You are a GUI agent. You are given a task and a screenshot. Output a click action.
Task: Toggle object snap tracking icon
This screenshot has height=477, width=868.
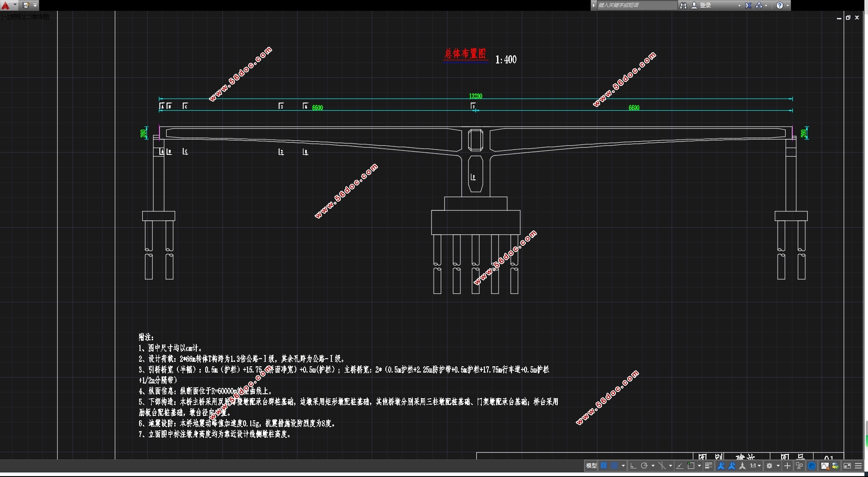coord(662,466)
